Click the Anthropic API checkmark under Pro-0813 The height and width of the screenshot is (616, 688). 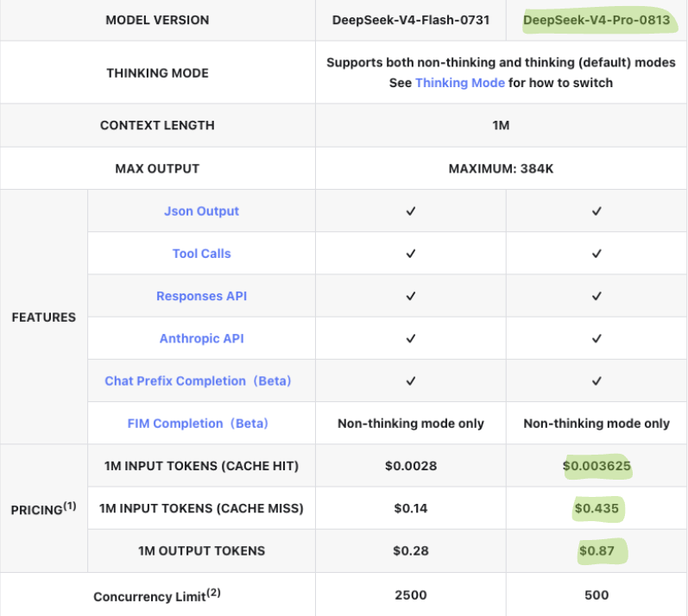pyautogui.click(x=596, y=338)
